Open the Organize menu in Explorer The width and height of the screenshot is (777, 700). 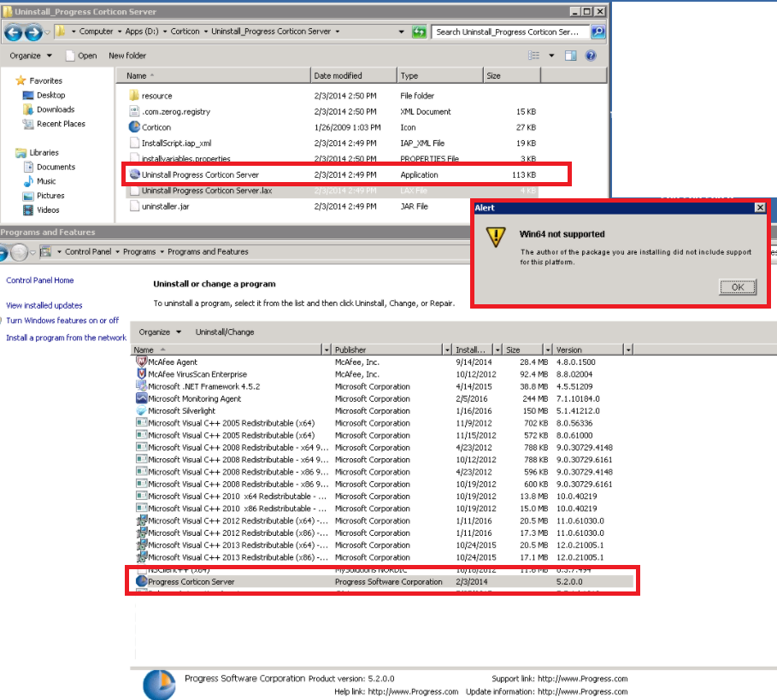(x=31, y=56)
